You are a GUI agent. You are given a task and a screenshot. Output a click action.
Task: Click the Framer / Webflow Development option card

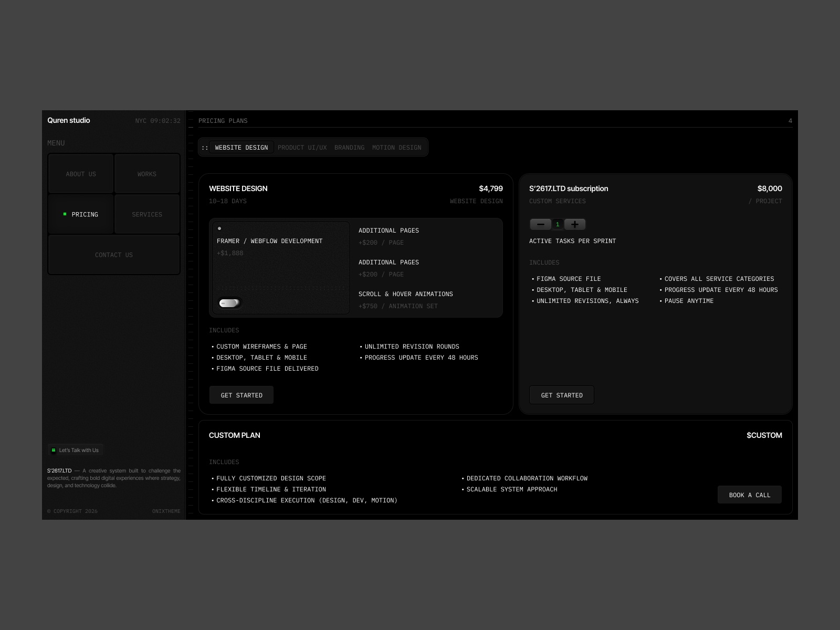281,268
